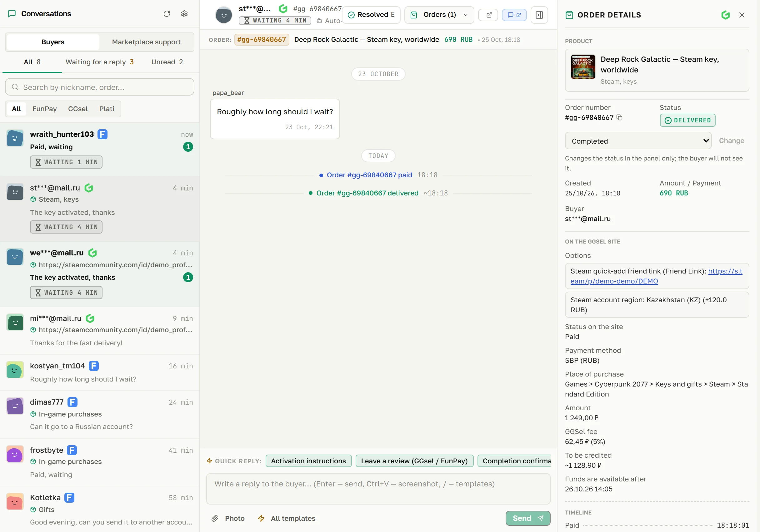Refresh the conversations list
The height and width of the screenshot is (532, 760).
[x=167, y=13]
